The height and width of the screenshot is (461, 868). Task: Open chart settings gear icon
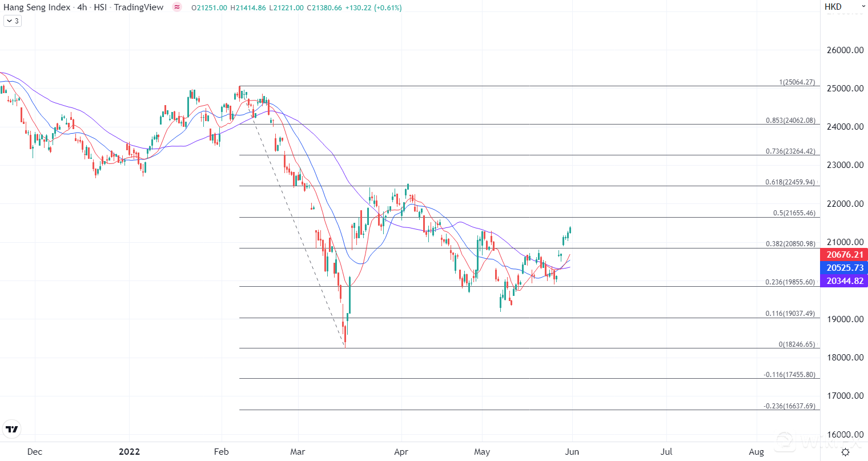click(845, 452)
